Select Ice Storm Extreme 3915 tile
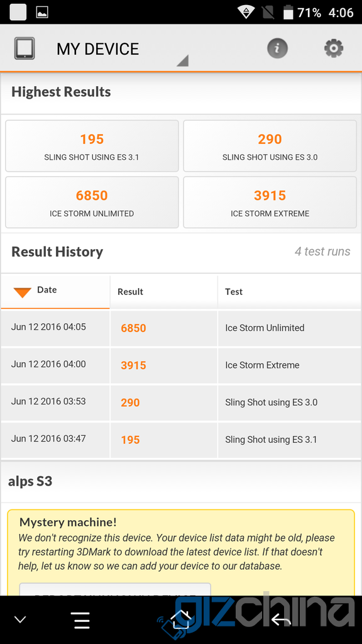Screen dimensions: 362x644 pyautogui.click(x=270, y=202)
